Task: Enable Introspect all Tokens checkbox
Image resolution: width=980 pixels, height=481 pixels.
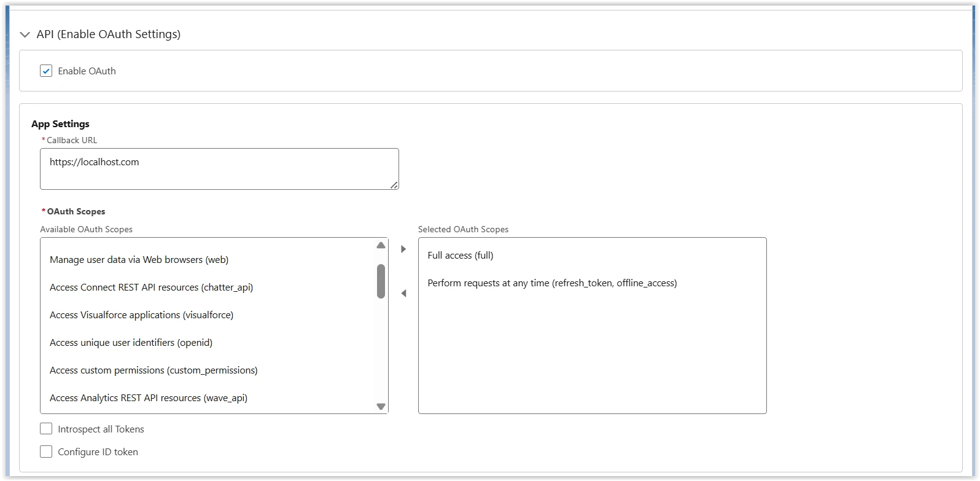Action: 46,429
